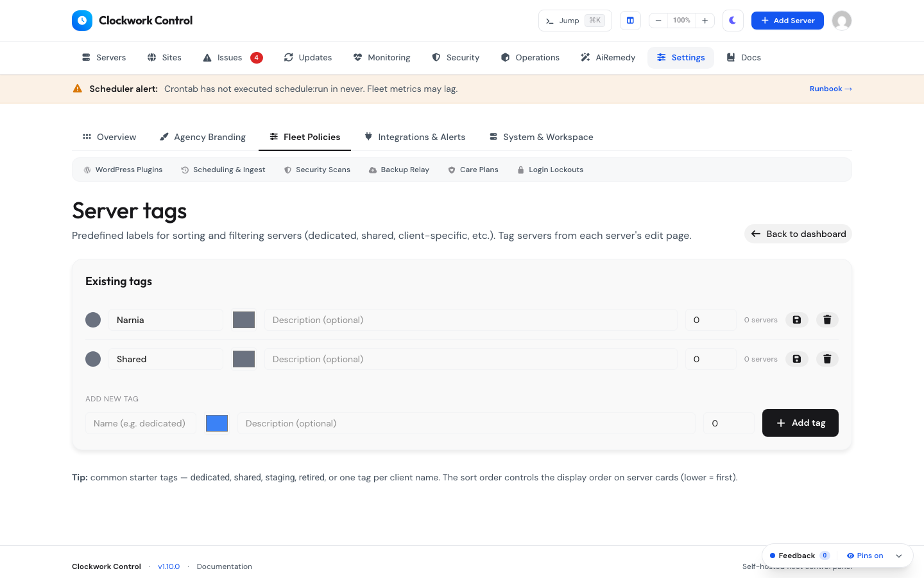Delete the Narnia tag
Image resolution: width=924 pixels, height=578 pixels.
(x=827, y=320)
